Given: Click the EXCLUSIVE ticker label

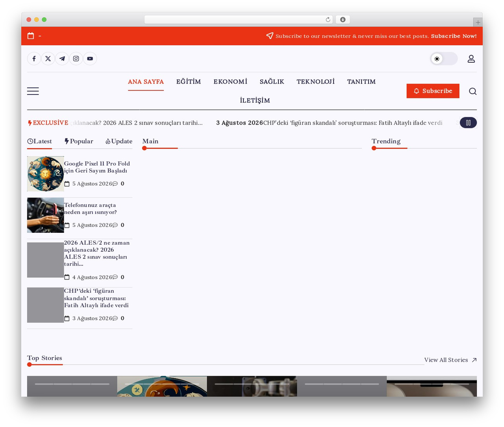Looking at the screenshot, I should tap(48, 123).
